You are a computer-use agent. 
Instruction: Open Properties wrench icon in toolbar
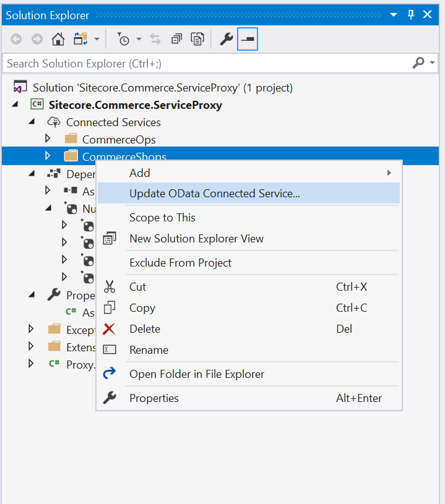pos(226,39)
